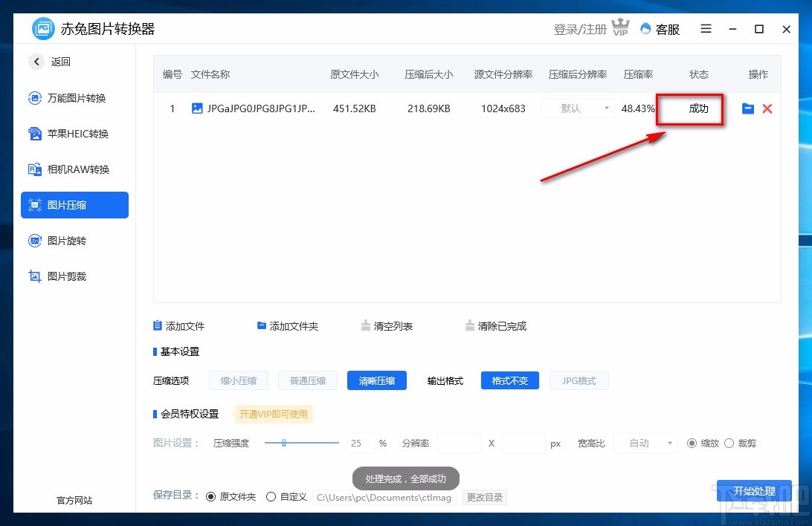Screen dimensions: 812x526
Task: Open the 默认 resolution dropdown
Action: 577,108
